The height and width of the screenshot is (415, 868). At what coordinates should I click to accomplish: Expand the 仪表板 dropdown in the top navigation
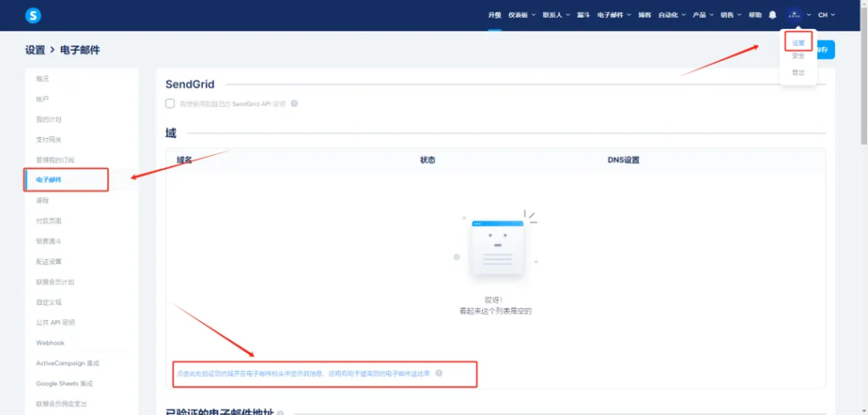[522, 15]
